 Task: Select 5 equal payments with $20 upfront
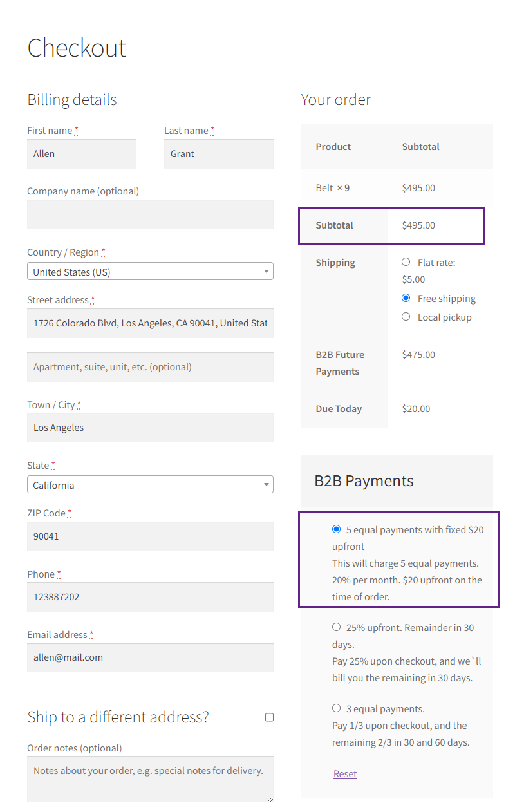click(x=336, y=529)
